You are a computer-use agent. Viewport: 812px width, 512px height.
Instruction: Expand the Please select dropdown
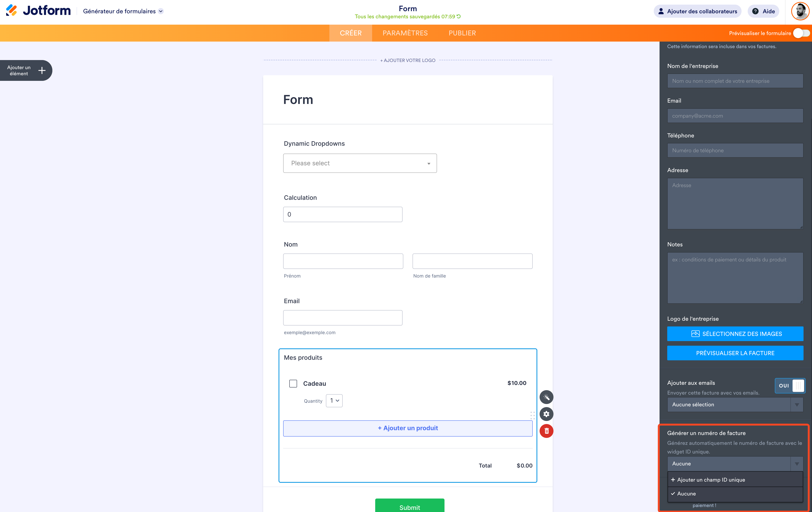click(360, 163)
